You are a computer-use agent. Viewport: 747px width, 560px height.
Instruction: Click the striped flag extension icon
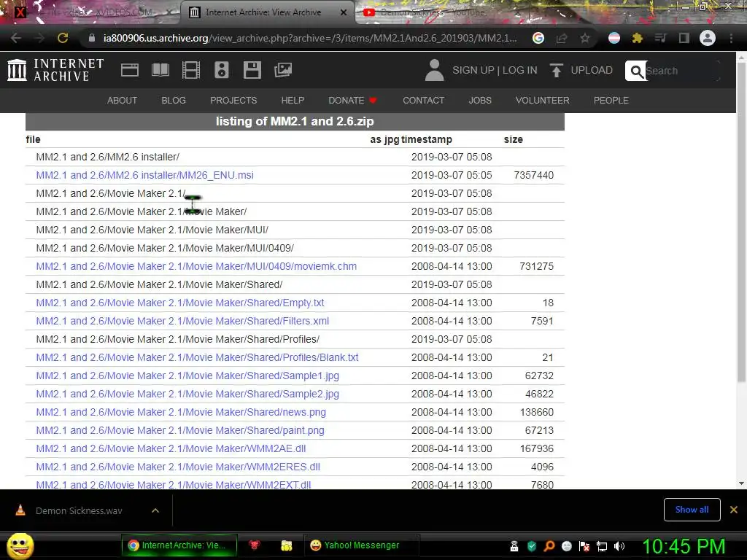point(614,38)
